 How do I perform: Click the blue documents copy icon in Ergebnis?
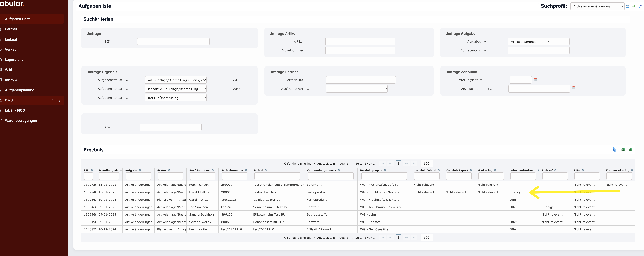pyautogui.click(x=614, y=150)
